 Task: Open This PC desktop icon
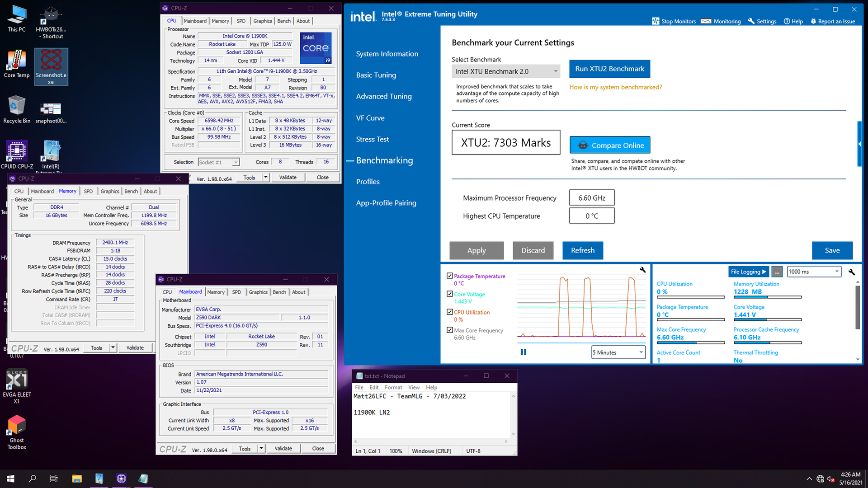pyautogui.click(x=17, y=18)
